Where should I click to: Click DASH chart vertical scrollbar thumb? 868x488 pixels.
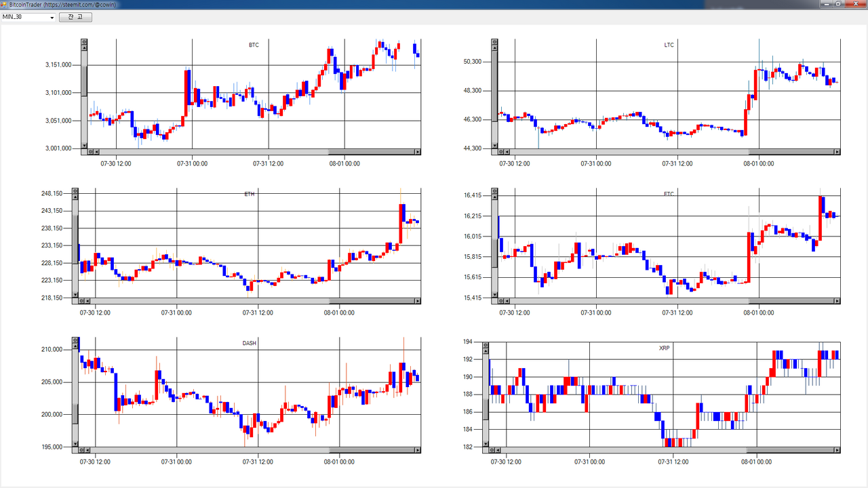(x=75, y=413)
